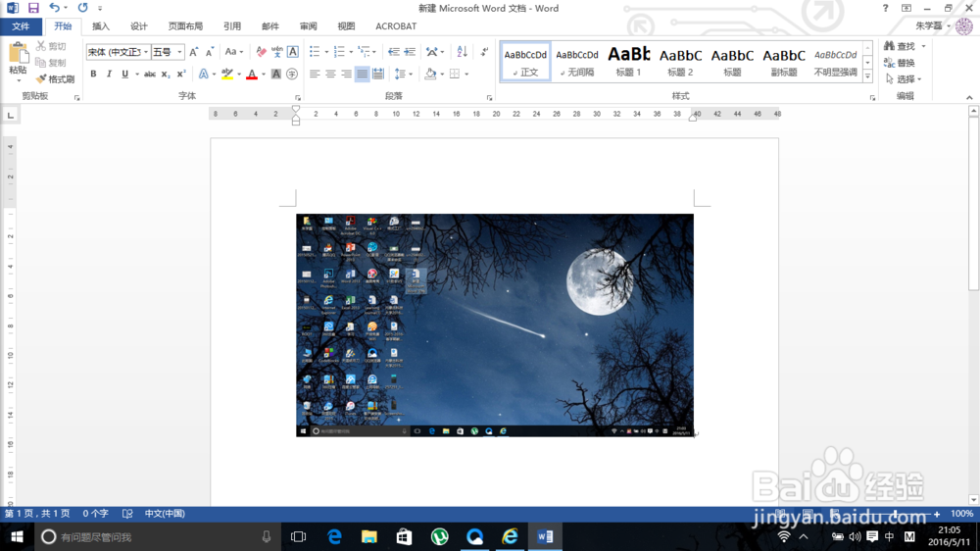Switch to the 引用 tab
The width and height of the screenshot is (980, 551).
pyautogui.click(x=232, y=26)
